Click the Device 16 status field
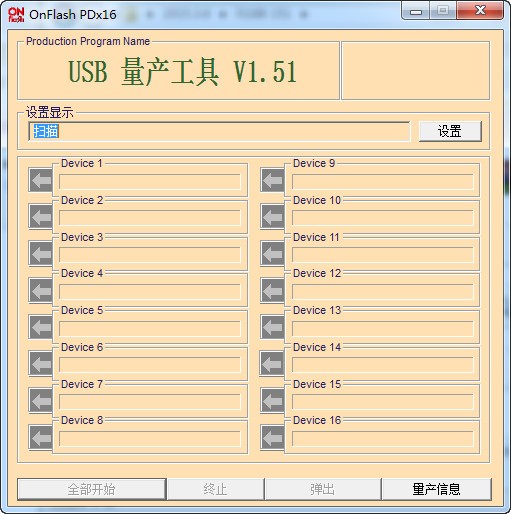Viewport: 511px width, 514px height. coord(383,439)
